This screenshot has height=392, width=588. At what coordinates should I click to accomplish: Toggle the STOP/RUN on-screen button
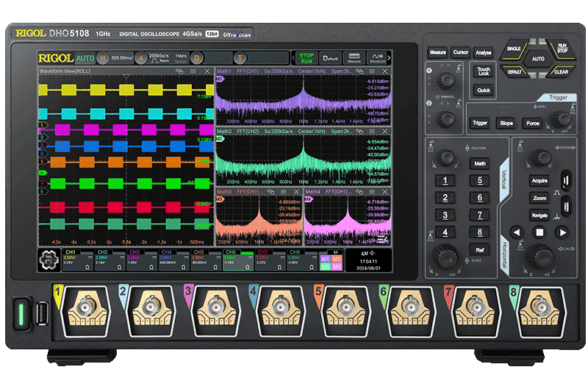pyautogui.click(x=306, y=57)
